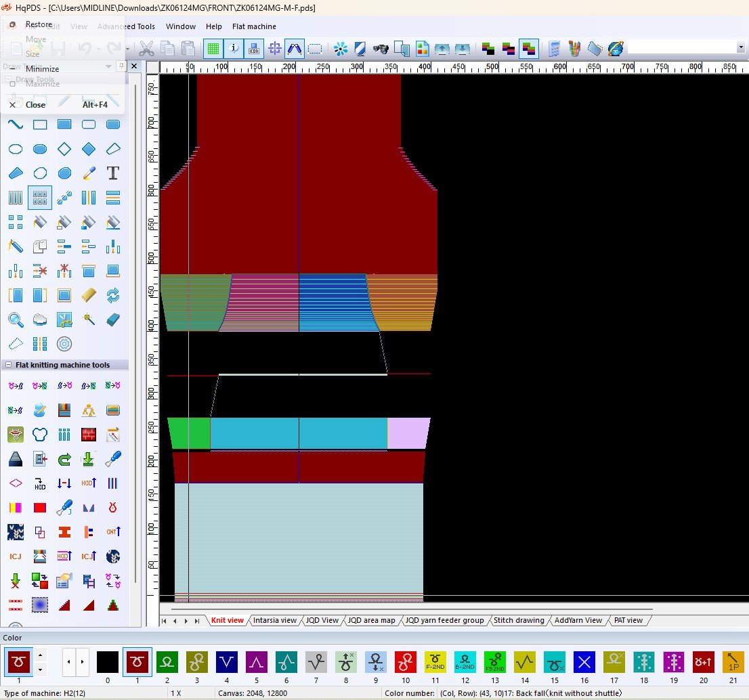Image resolution: width=749 pixels, height=700 pixels.
Task: Collapse the Flat knitting machine tools section
Action: tap(8, 365)
